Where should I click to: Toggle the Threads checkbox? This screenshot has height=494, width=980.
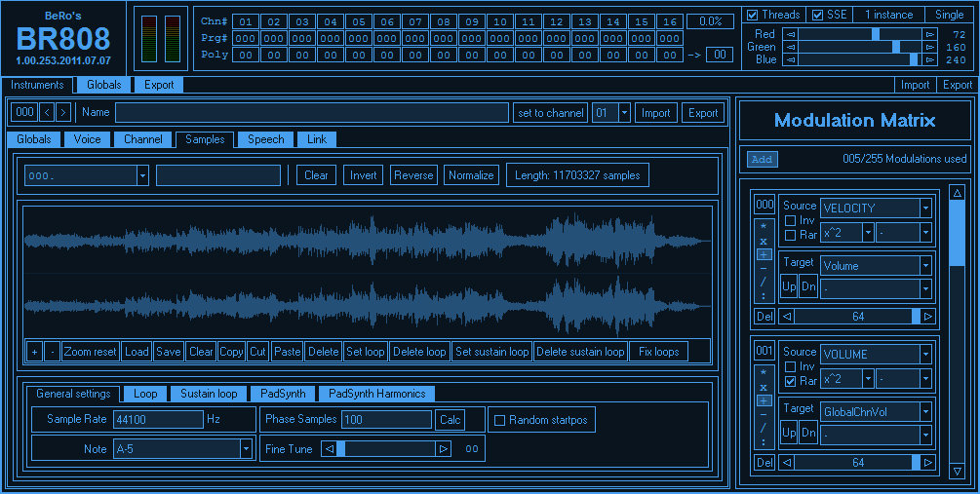pyautogui.click(x=753, y=15)
